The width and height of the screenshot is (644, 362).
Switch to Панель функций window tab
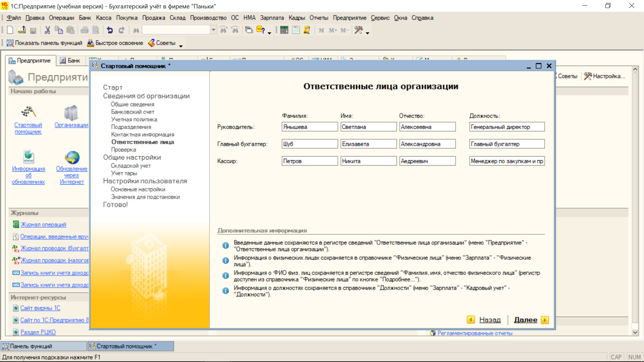click(44, 346)
